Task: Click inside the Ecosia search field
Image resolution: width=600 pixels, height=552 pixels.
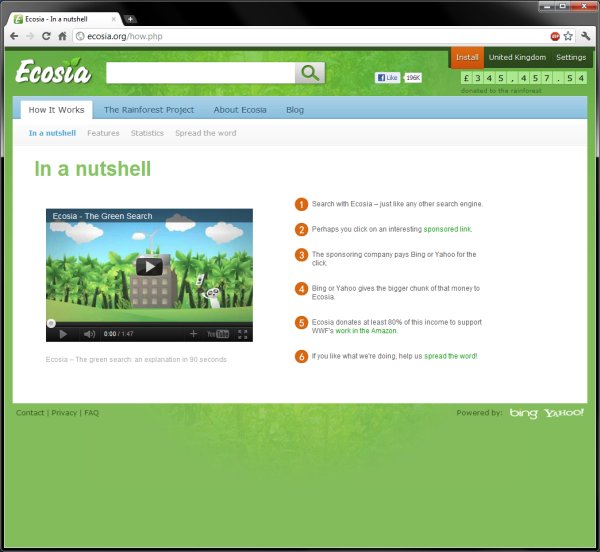Action: coord(201,73)
